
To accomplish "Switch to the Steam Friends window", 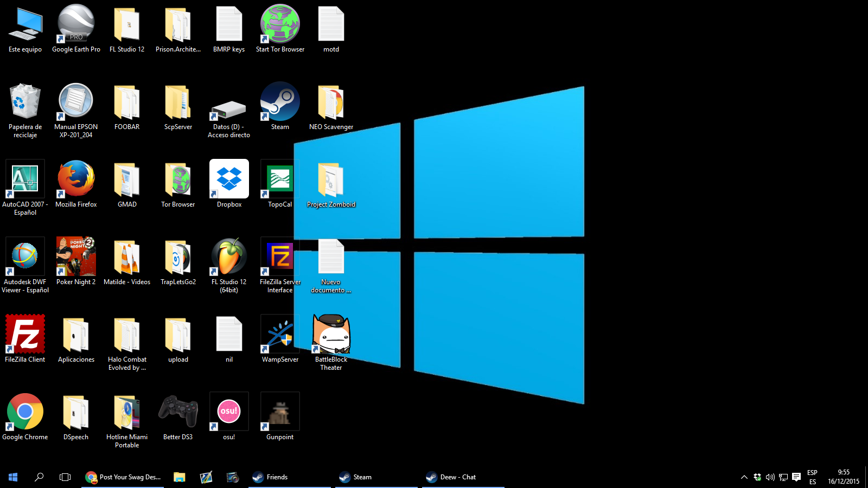I will [x=290, y=477].
